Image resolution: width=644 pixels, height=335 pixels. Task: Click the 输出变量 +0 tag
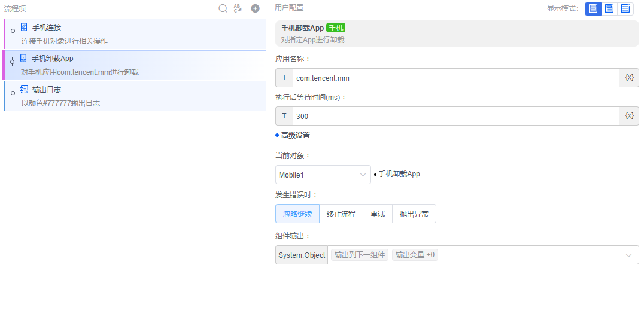pyautogui.click(x=415, y=255)
